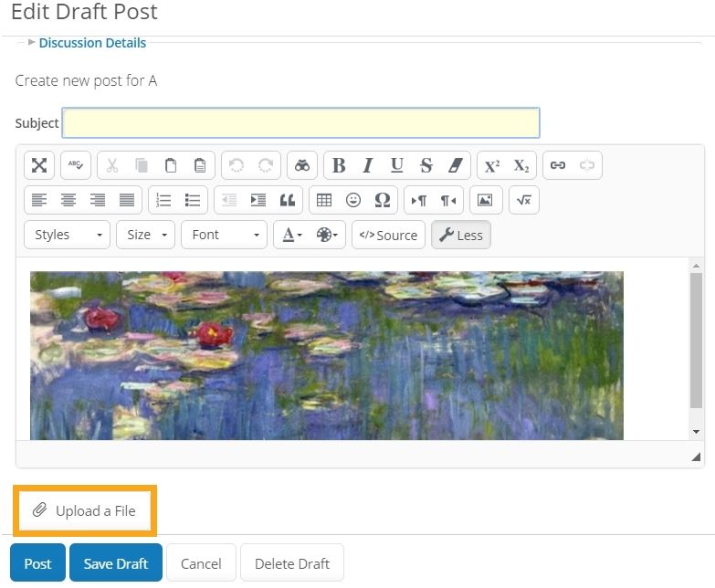
Task: Toggle Underline formatting
Action: (x=396, y=165)
